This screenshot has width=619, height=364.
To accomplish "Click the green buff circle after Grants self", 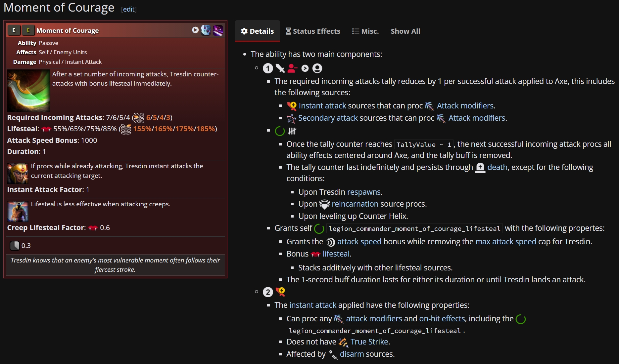I will coord(319,228).
